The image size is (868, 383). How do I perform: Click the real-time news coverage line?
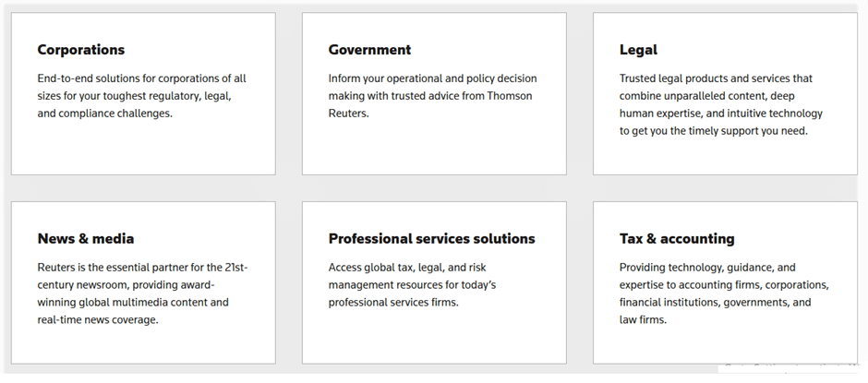coord(98,320)
